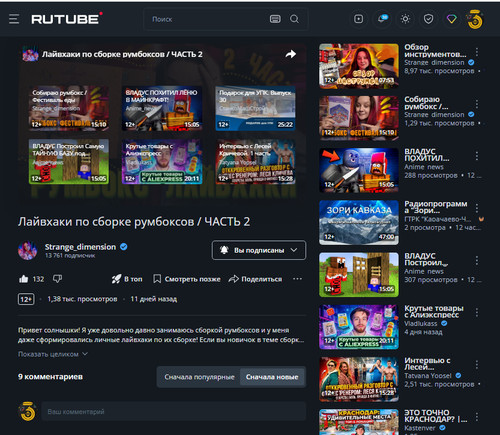
Task: Open options for ВЛАДУС Построил sidebar video
Action: [x=477, y=260]
